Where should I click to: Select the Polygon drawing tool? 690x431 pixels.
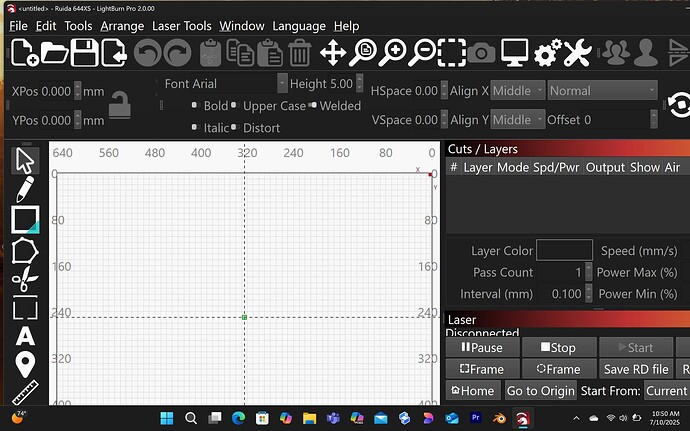click(25, 251)
